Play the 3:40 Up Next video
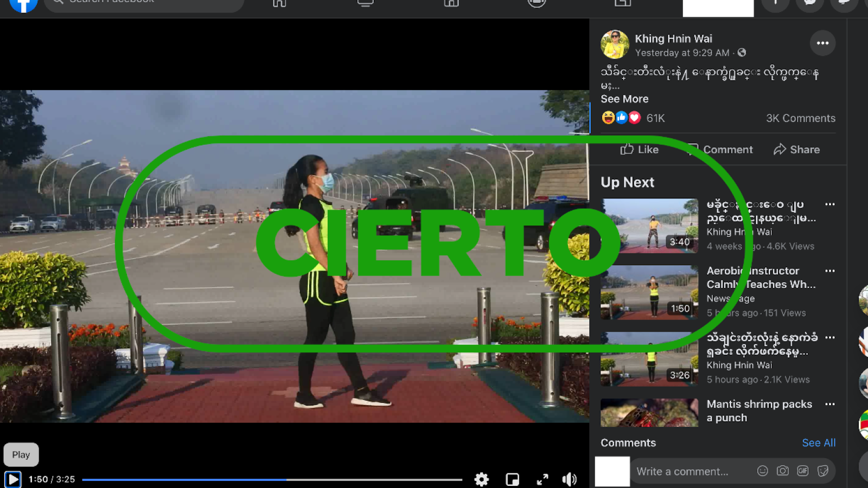Viewport: 868px width, 488px height. coord(649,226)
